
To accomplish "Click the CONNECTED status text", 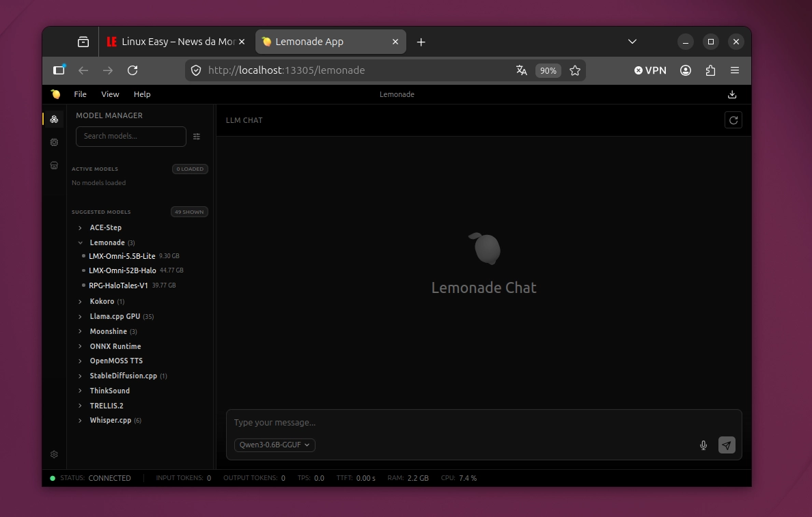I will (x=109, y=478).
